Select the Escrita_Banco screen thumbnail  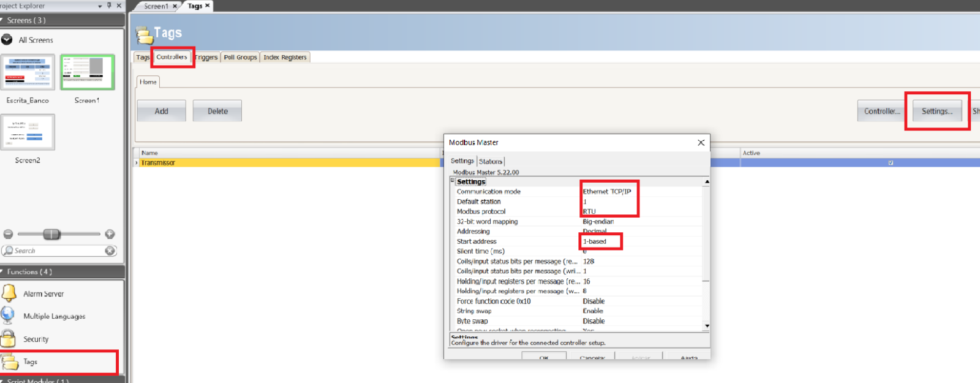point(28,72)
